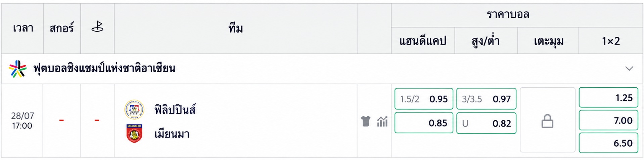Open the team jersey lineup icon
This screenshot has width=644, height=160.
(x=366, y=121)
